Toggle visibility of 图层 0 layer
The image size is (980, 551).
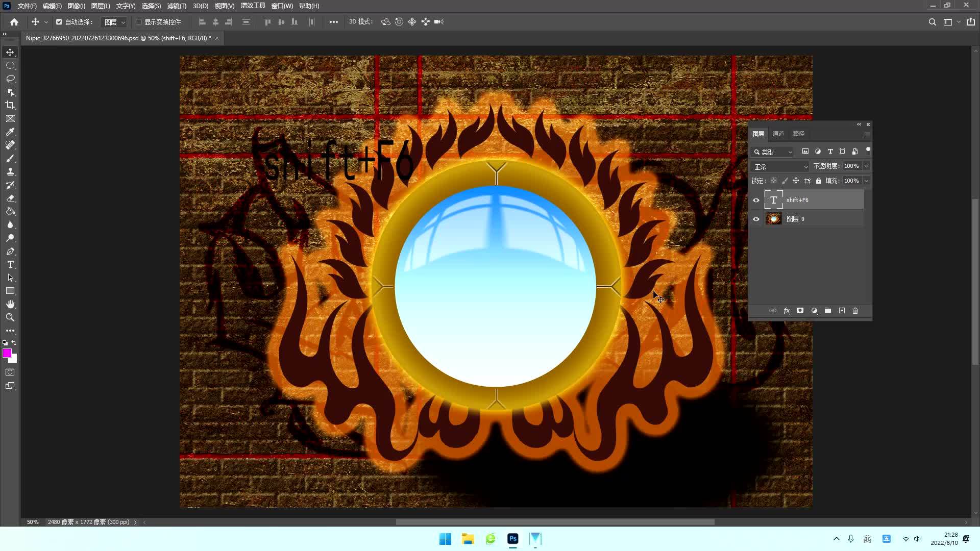click(756, 219)
